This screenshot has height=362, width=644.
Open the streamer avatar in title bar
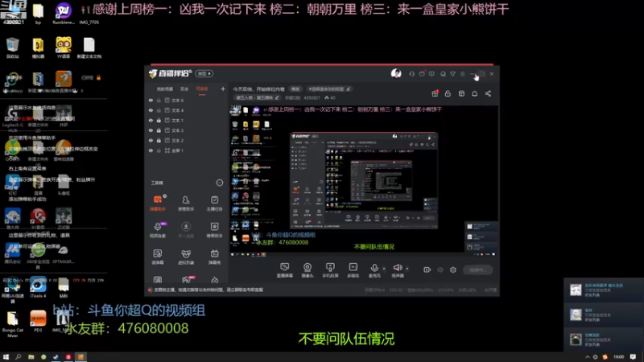coord(396,73)
